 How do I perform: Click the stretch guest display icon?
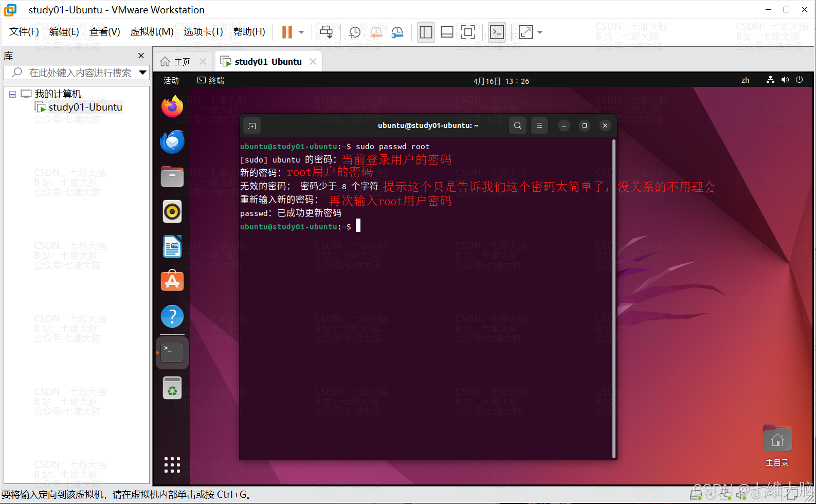525,32
